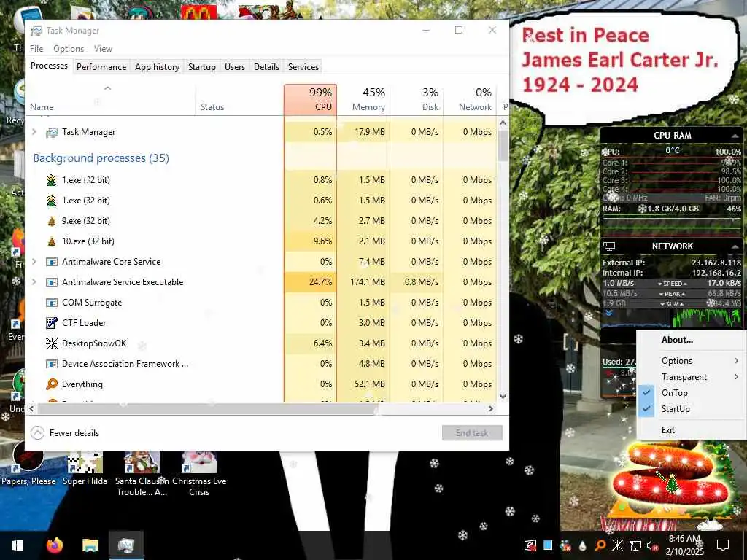Click the water drop tray icon
The width and height of the screenshot is (747, 560).
click(x=583, y=545)
